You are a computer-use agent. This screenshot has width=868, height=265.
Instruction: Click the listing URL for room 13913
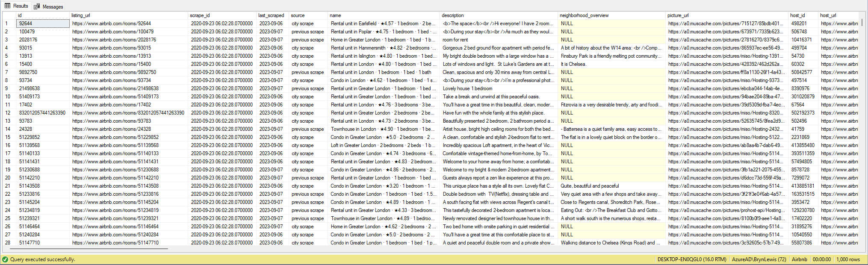click(x=112, y=56)
